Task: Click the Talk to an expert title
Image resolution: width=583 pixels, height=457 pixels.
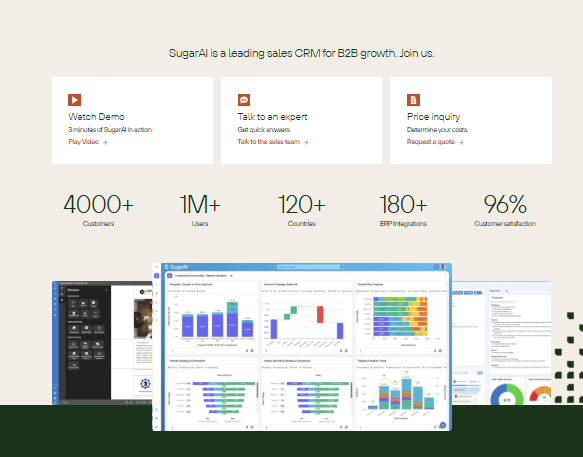Action: click(x=273, y=117)
